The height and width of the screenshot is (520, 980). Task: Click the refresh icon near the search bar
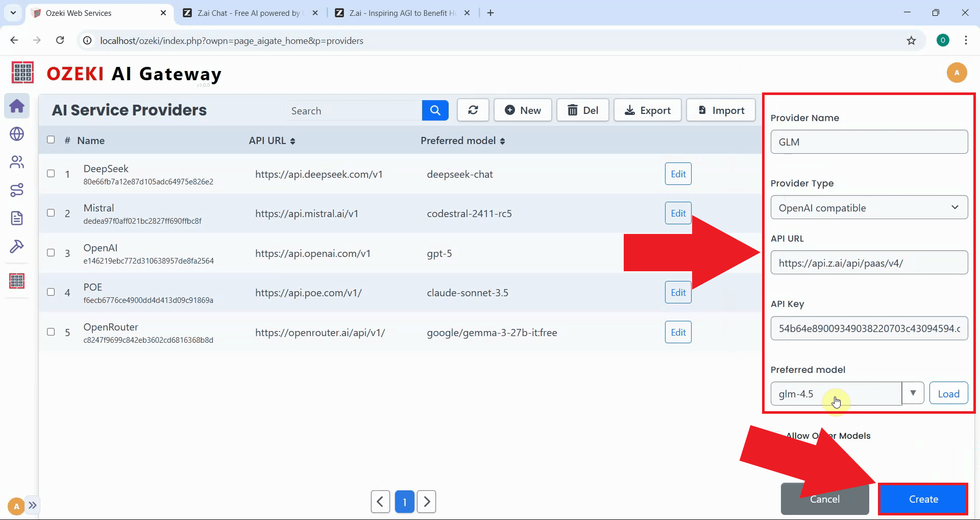473,110
